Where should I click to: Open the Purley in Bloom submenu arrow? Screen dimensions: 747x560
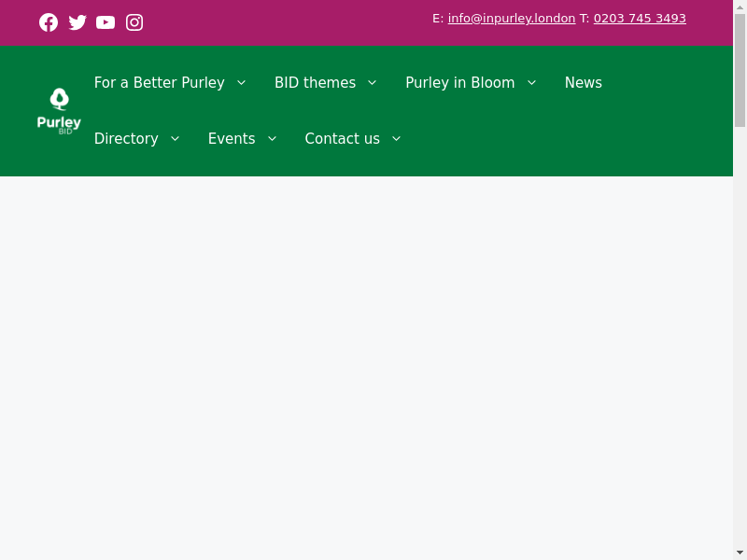pos(531,83)
